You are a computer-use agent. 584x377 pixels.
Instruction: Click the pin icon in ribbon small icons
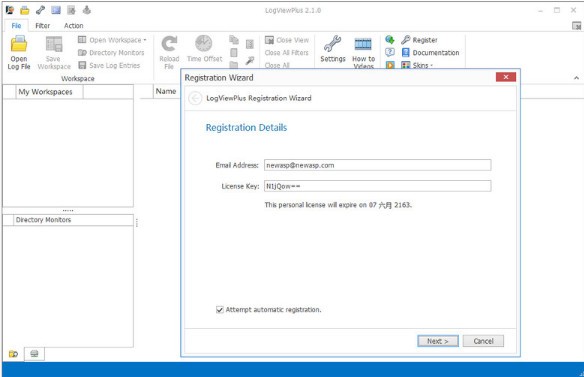tap(250, 60)
